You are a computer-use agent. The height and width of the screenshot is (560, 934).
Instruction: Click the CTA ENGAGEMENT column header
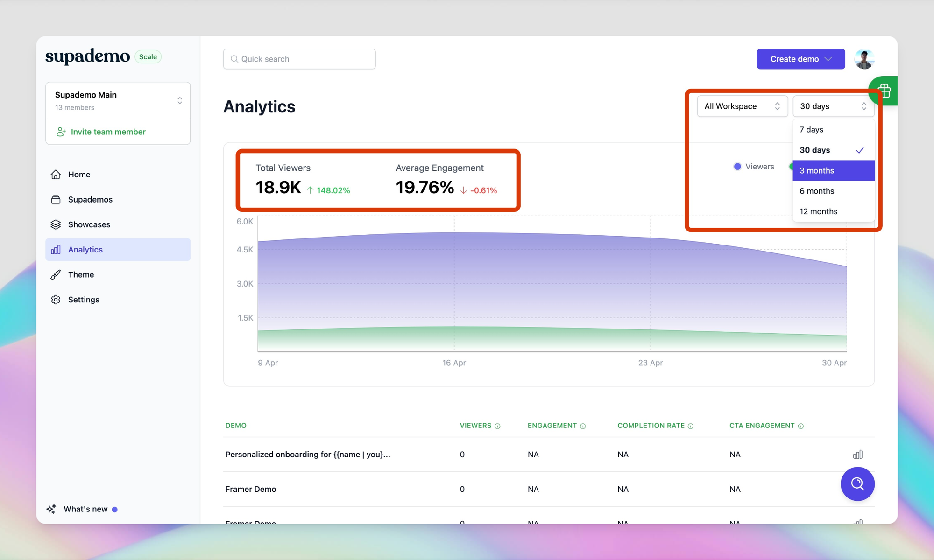[762, 426]
